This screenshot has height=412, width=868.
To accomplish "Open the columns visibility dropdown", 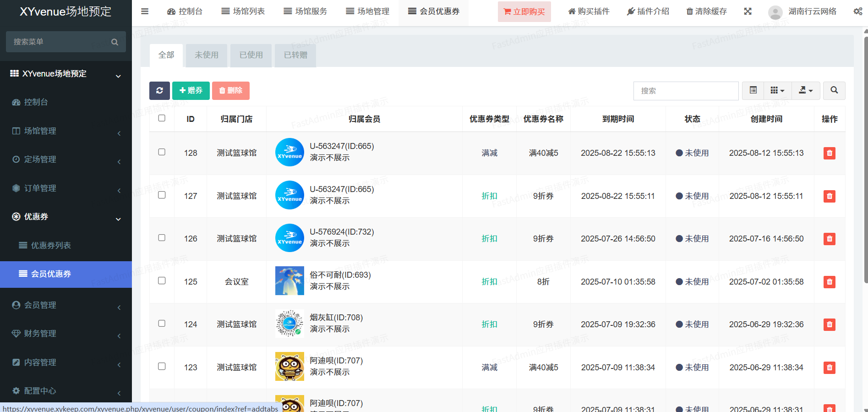I will pyautogui.click(x=777, y=91).
